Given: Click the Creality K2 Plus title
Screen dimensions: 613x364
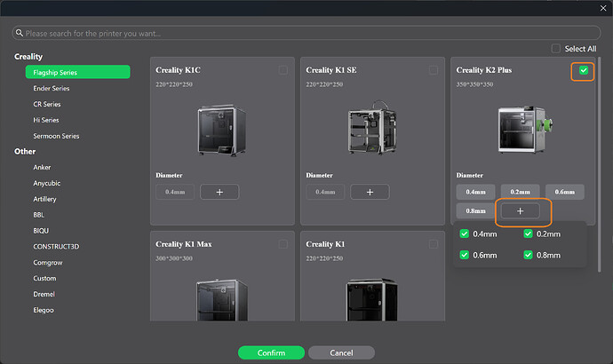Looking at the screenshot, I should click(x=484, y=70).
